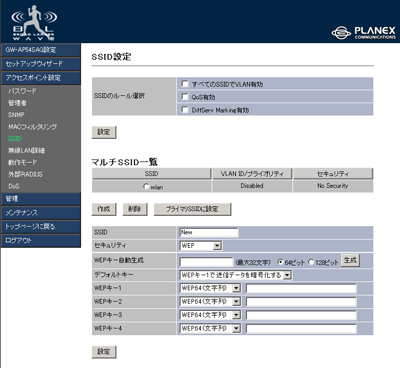Open 動作モード page

(x=23, y=162)
